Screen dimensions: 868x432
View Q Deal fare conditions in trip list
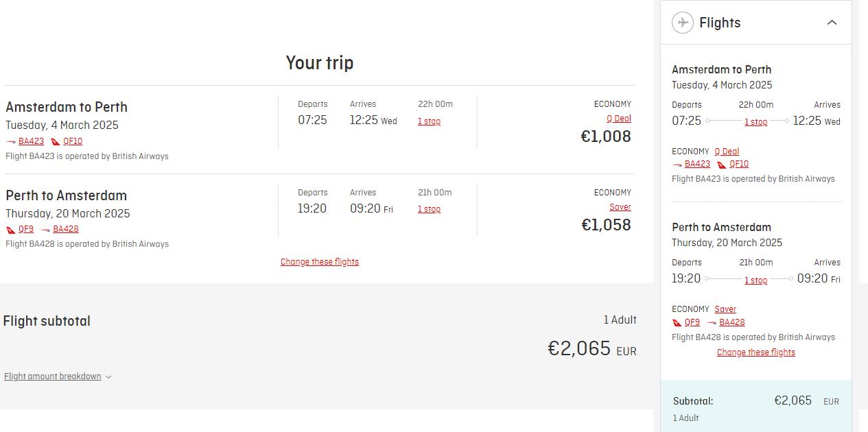[618, 119]
